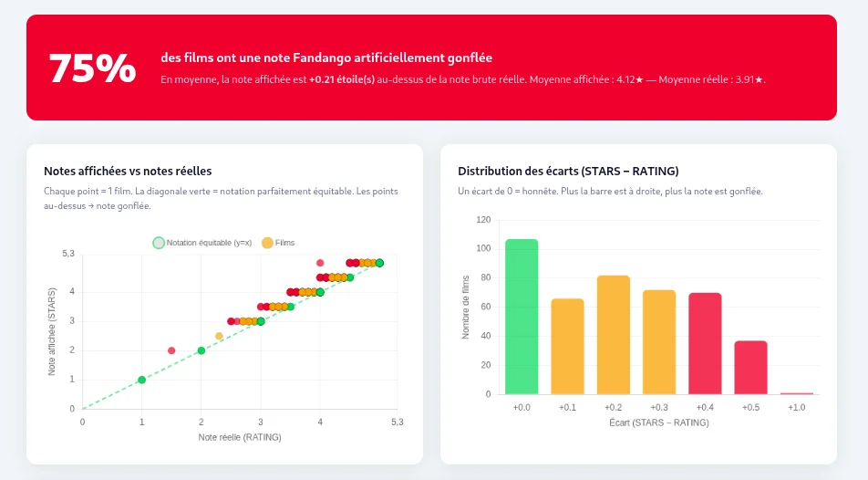Click the '+0.4' x-axis tick label
The width and height of the screenshot is (868, 480).
[705, 407]
